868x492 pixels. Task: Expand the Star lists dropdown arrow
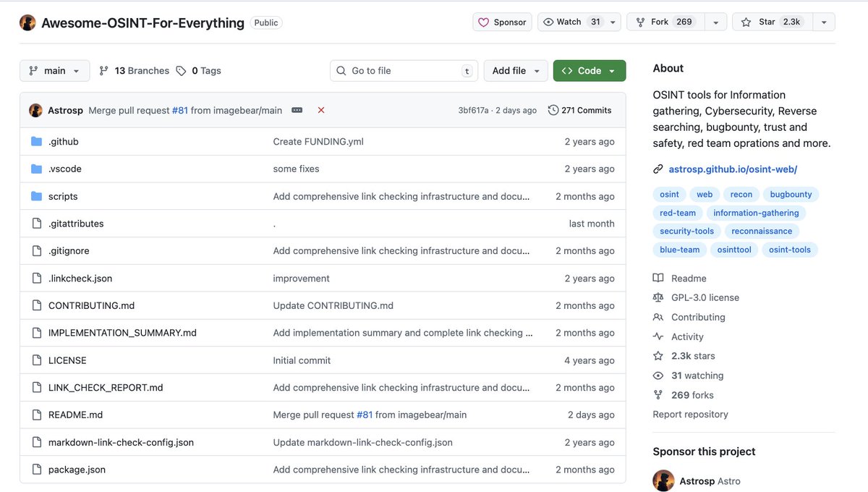[x=824, y=22]
